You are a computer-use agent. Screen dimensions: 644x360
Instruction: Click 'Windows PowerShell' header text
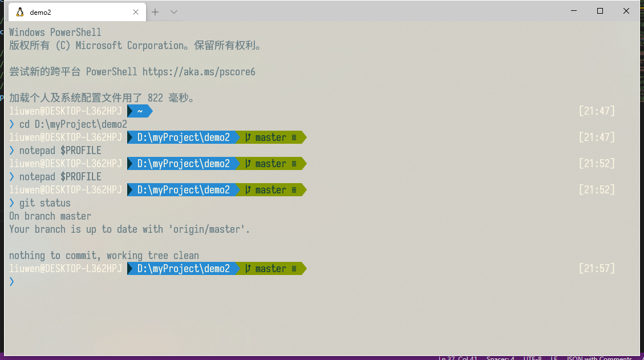pyautogui.click(x=55, y=33)
